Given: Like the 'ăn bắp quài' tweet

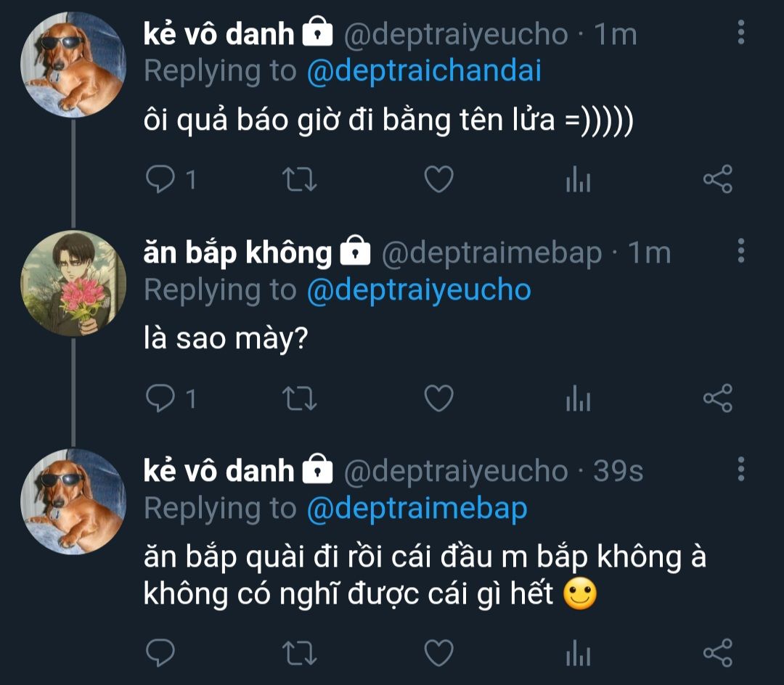Looking at the screenshot, I should click(438, 652).
